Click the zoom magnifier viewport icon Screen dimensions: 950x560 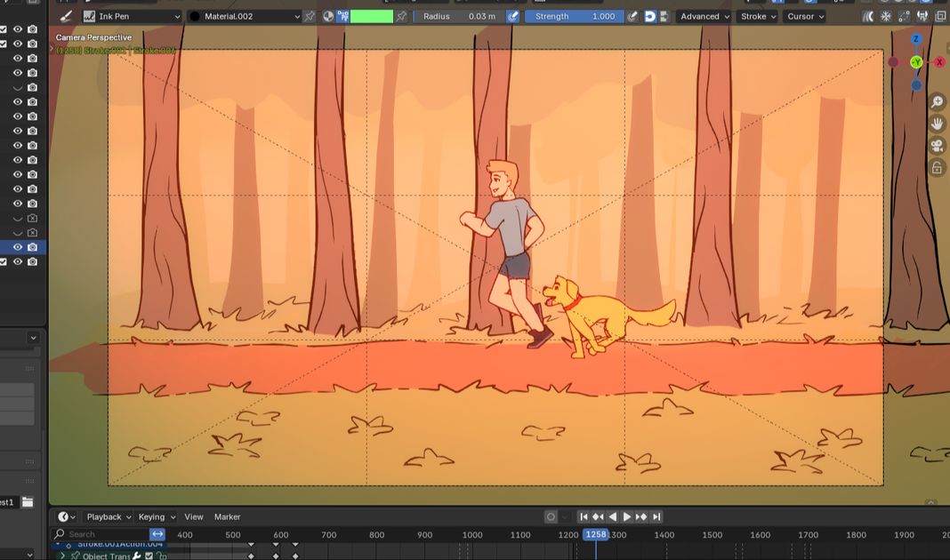pos(938,101)
